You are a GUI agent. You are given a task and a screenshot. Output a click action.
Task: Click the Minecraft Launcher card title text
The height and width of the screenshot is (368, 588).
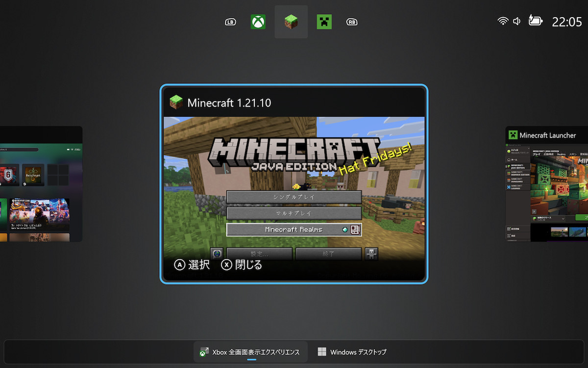coord(548,135)
